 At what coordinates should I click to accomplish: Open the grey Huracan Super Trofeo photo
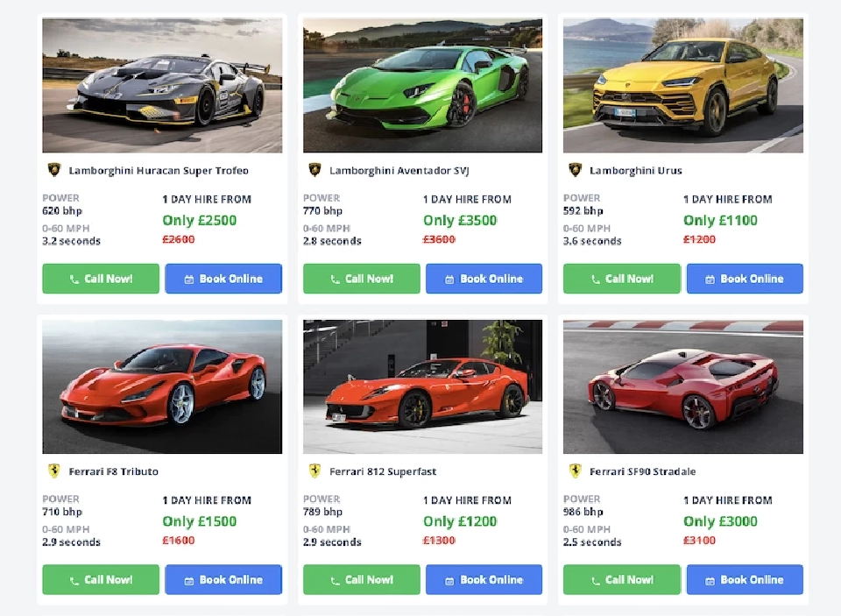[x=162, y=86]
